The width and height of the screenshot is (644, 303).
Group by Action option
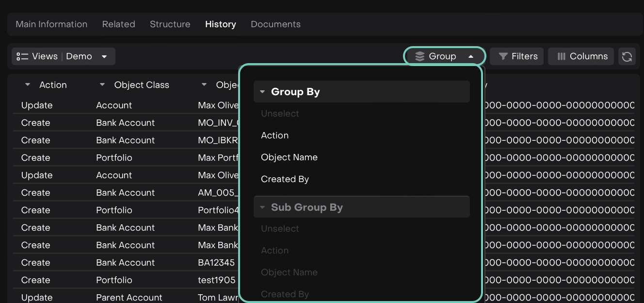[274, 135]
